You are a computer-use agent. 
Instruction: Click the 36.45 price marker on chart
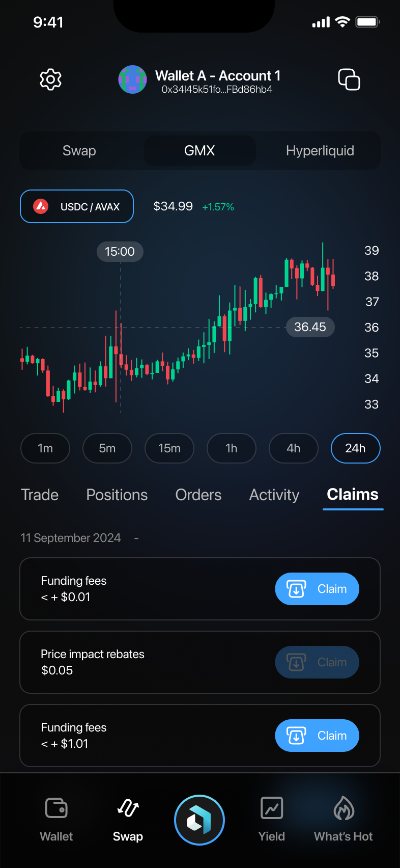(x=310, y=327)
